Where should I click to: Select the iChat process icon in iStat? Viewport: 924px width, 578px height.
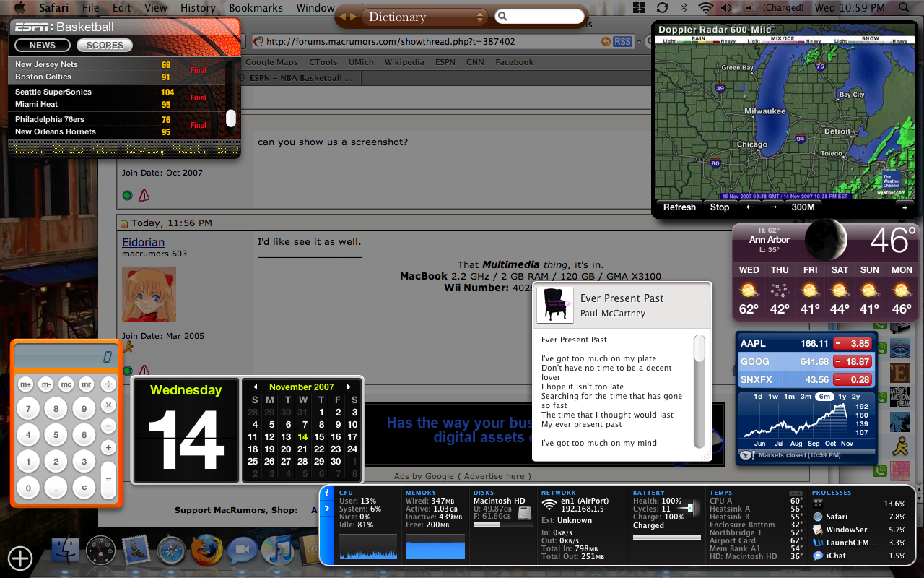pyautogui.click(x=818, y=556)
